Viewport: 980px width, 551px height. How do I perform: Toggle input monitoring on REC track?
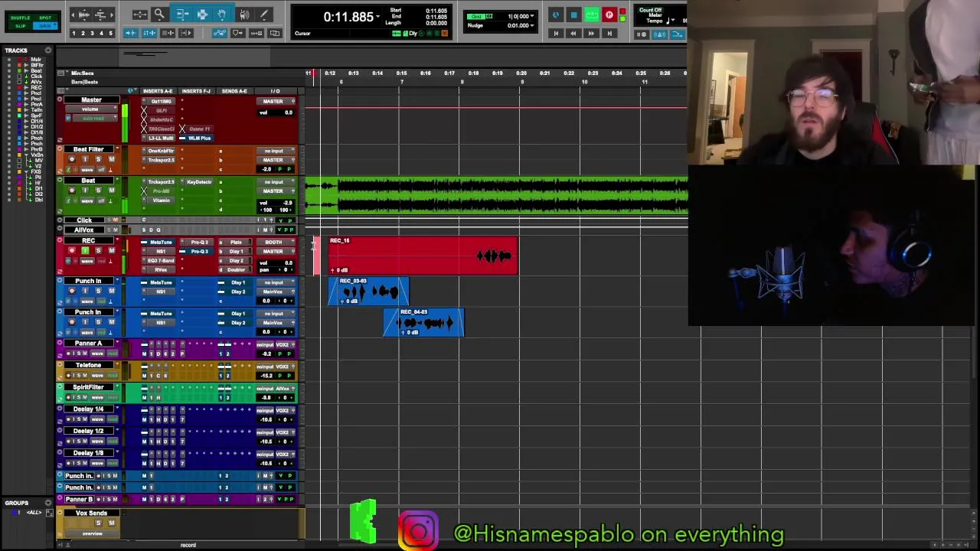(85, 251)
